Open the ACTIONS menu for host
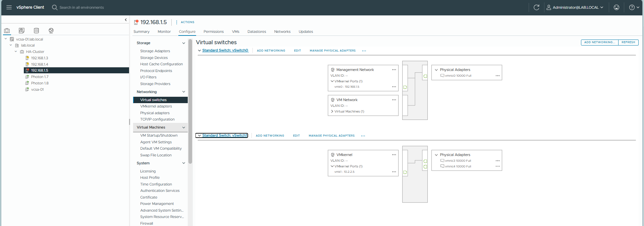Viewport: 644px width, 226px height. (x=185, y=22)
